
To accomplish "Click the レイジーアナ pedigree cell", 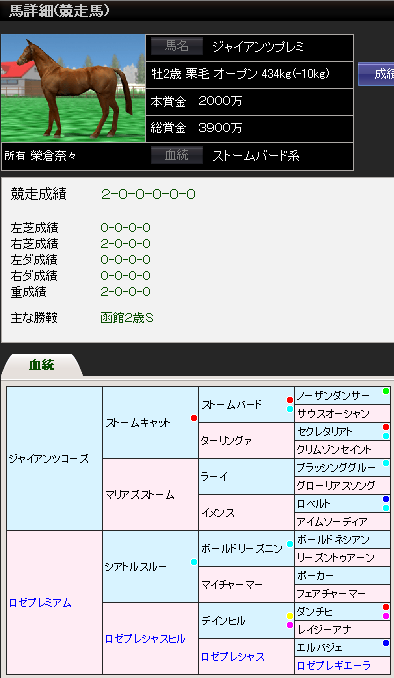I will click(x=343, y=630).
